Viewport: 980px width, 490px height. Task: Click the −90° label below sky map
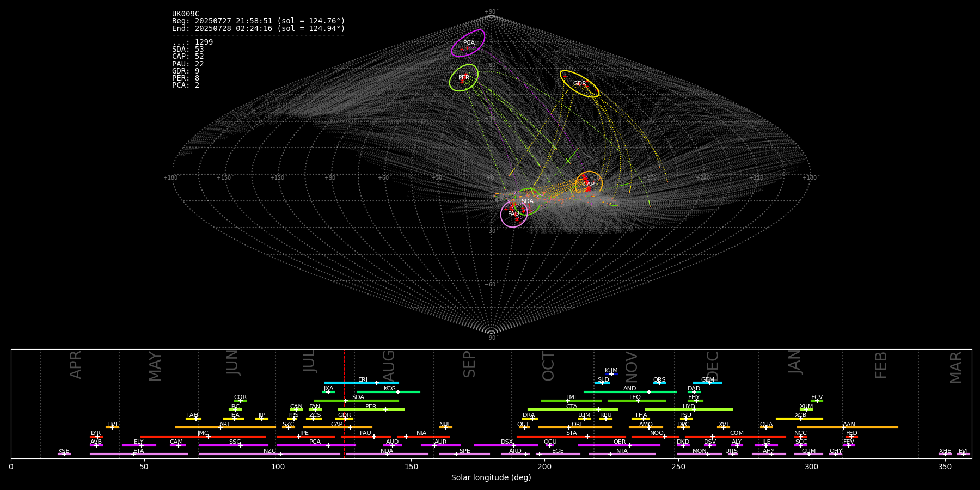click(491, 338)
